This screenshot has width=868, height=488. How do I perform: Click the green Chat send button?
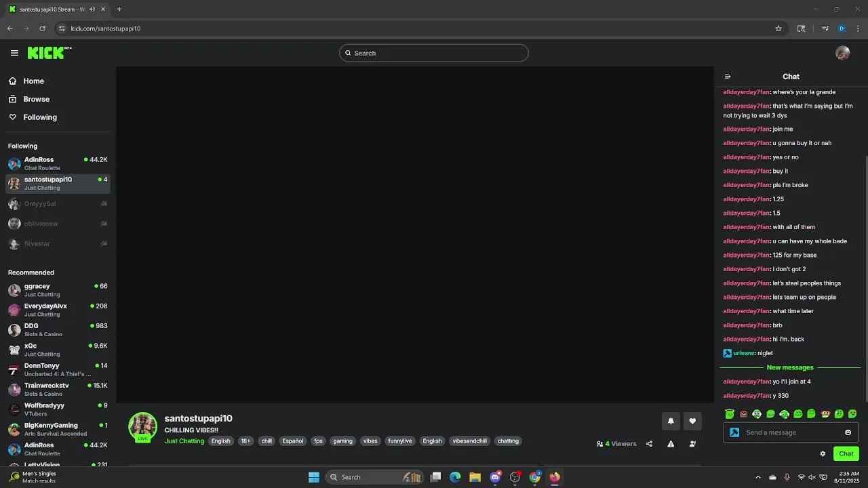[846, 454]
